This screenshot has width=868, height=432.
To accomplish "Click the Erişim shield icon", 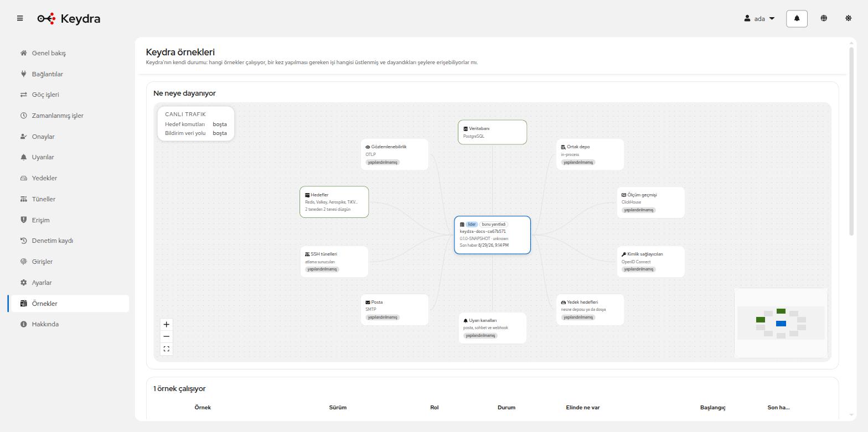I will point(23,220).
